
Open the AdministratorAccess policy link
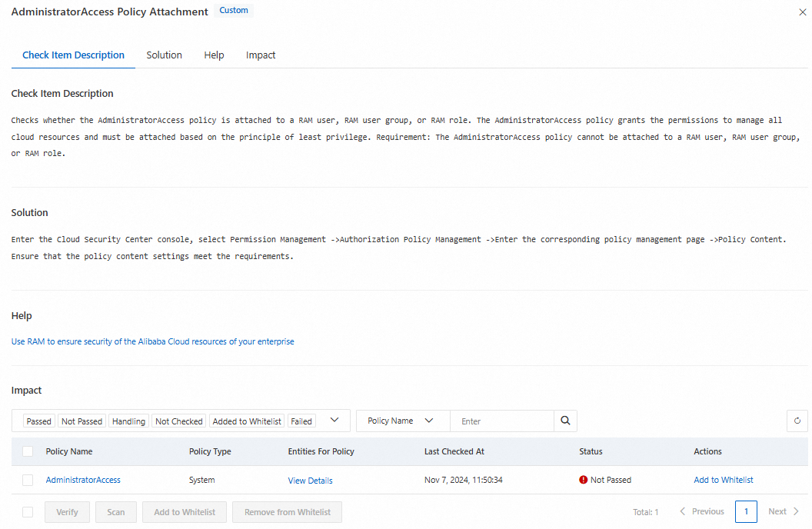coord(83,480)
